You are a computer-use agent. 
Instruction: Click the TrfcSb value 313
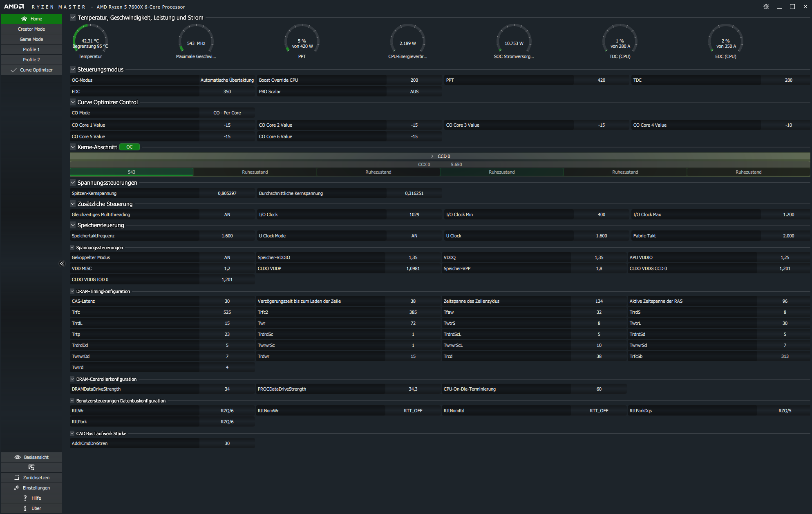tap(785, 356)
